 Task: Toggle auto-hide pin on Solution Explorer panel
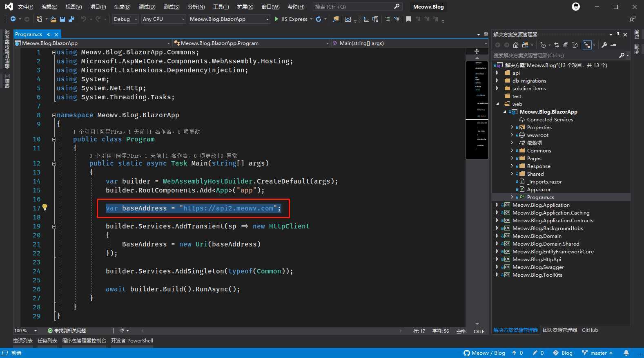point(618,34)
